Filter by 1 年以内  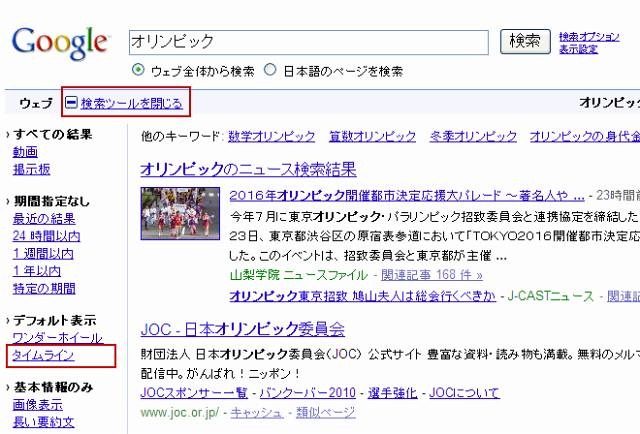[37, 271]
